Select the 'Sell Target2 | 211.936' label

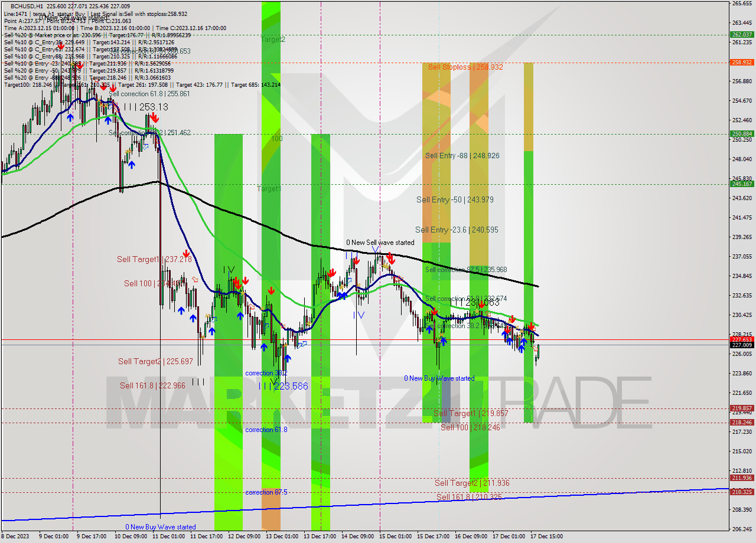coord(472,483)
